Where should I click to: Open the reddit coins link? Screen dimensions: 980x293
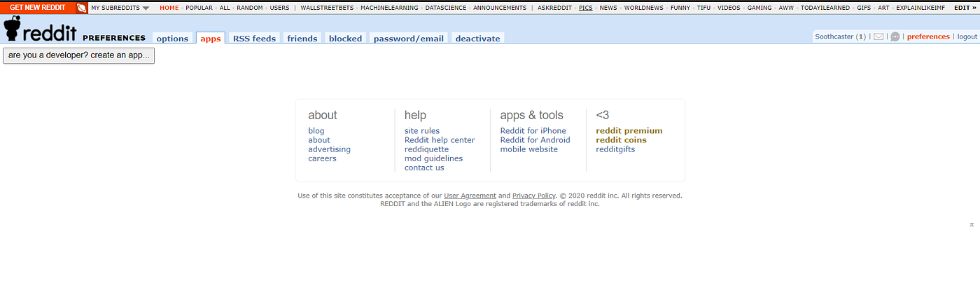tap(622, 140)
